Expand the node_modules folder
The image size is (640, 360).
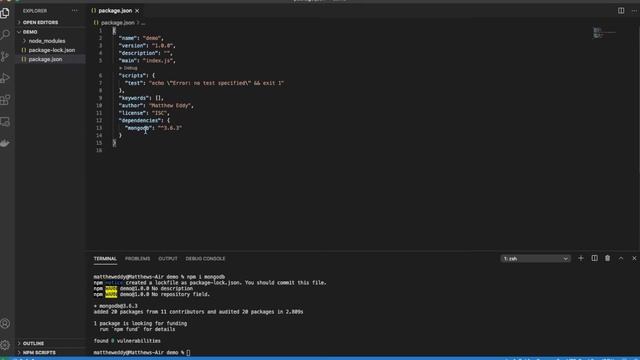tap(51, 41)
